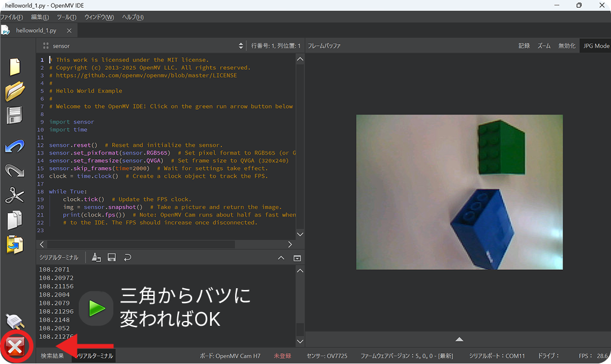Click the 'while True:' line
This screenshot has width=611, height=364.
[68, 192]
